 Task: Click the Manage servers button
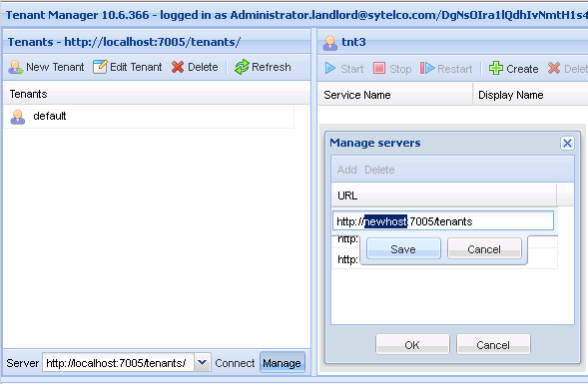click(x=282, y=363)
